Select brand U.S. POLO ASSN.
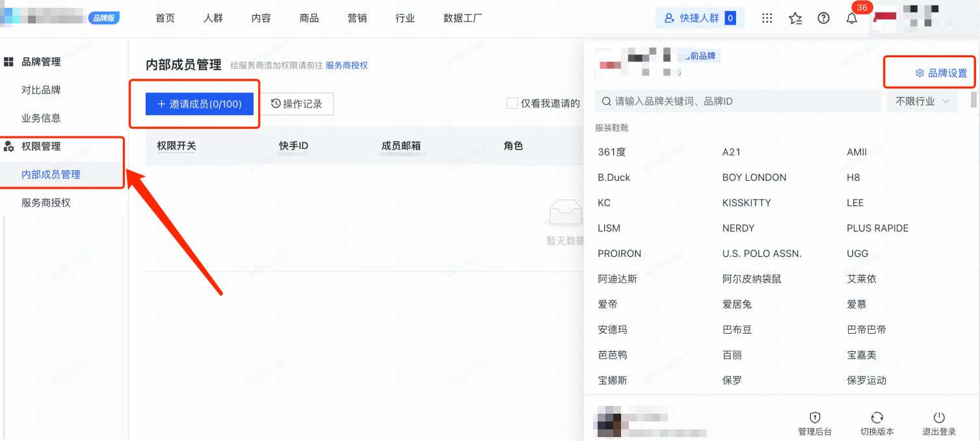The width and height of the screenshot is (980, 441). pos(762,254)
